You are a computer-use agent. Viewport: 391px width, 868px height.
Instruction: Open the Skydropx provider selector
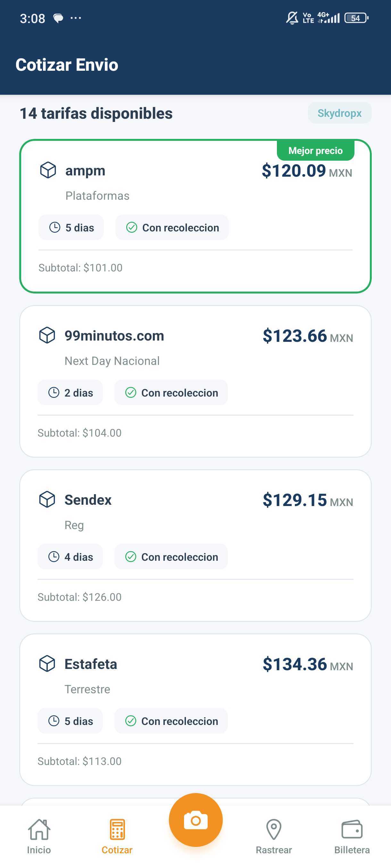[x=339, y=113]
